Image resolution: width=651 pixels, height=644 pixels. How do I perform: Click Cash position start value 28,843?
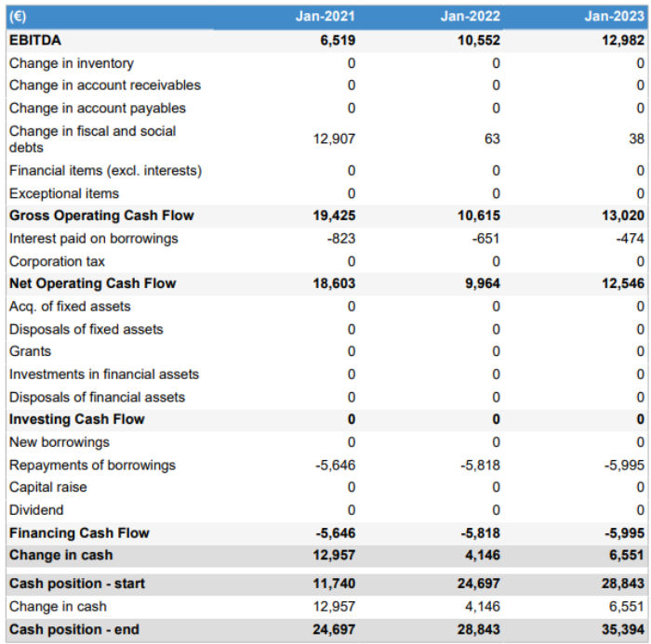pyautogui.click(x=623, y=584)
